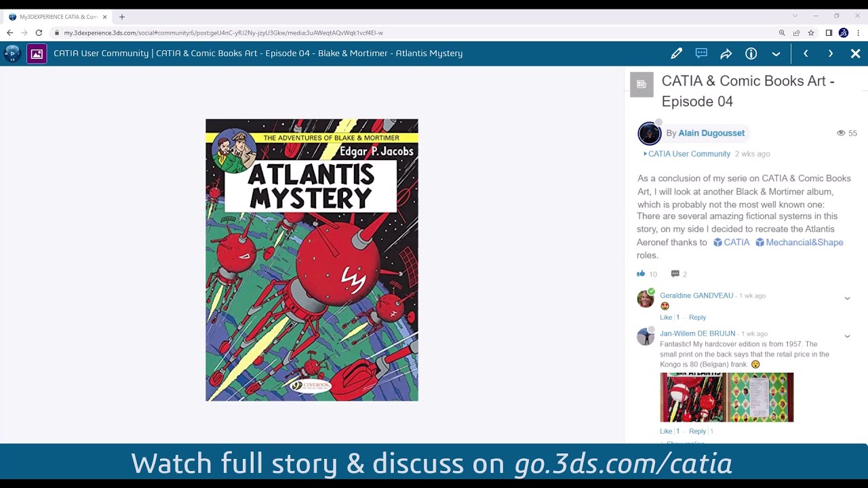The height and width of the screenshot is (488, 868).
Task: Expand the header chevron-down menu
Action: 776,54
